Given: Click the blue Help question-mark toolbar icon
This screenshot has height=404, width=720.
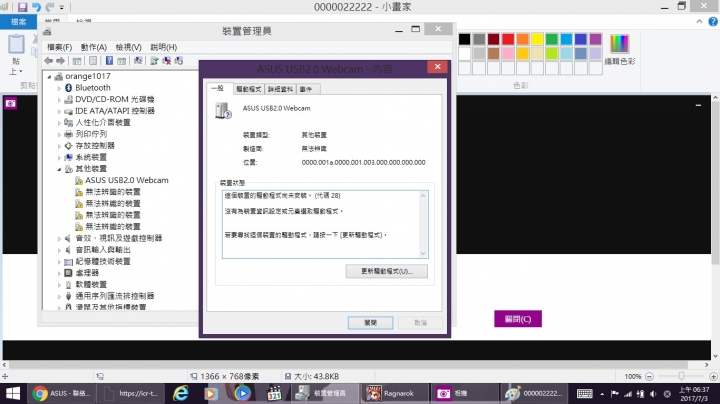Looking at the screenshot, I should [109, 61].
